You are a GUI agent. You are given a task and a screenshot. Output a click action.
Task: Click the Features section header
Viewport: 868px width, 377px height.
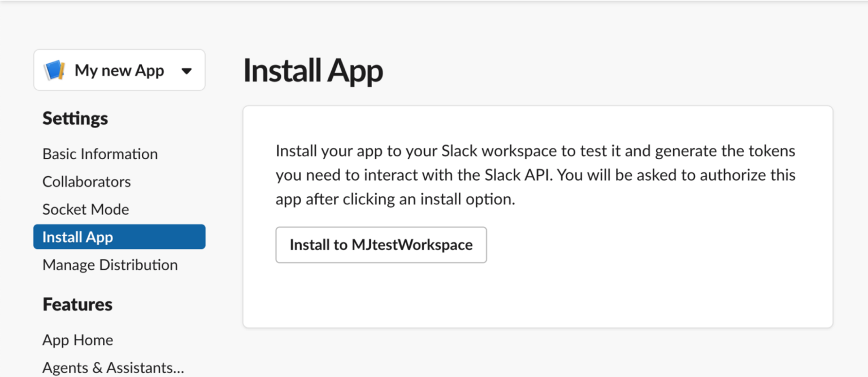77,304
